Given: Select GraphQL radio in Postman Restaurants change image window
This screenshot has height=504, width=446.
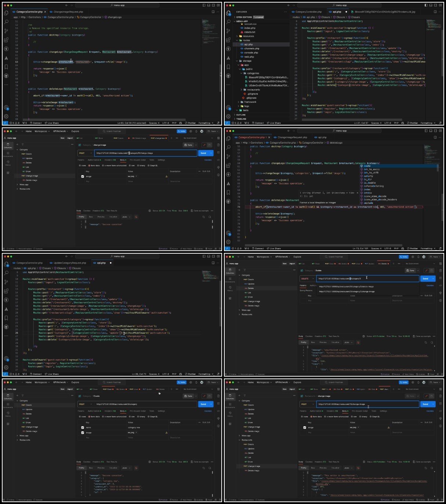Looking at the screenshot, I should [x=370, y=417].
